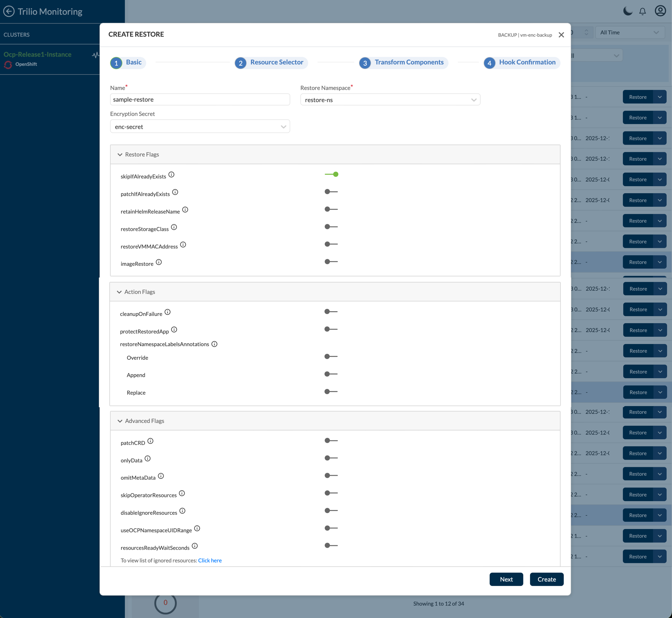
Task: Open the user profile icon
Action: point(660,11)
